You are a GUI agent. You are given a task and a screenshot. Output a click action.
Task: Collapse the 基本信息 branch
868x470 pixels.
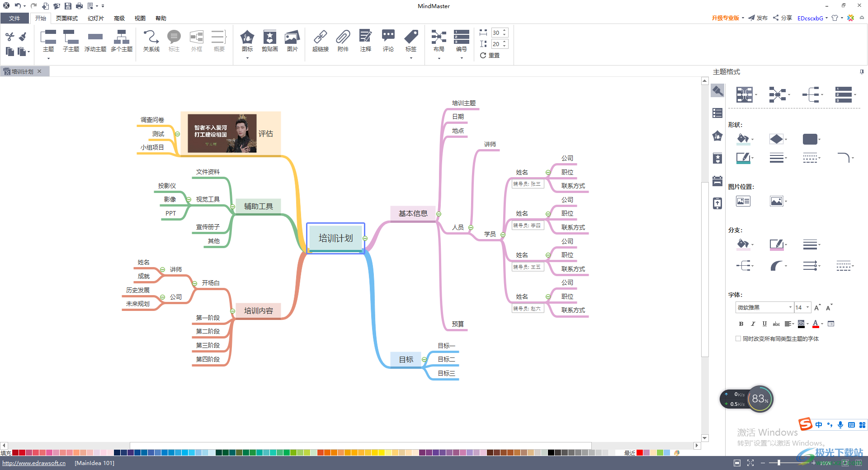(x=439, y=214)
